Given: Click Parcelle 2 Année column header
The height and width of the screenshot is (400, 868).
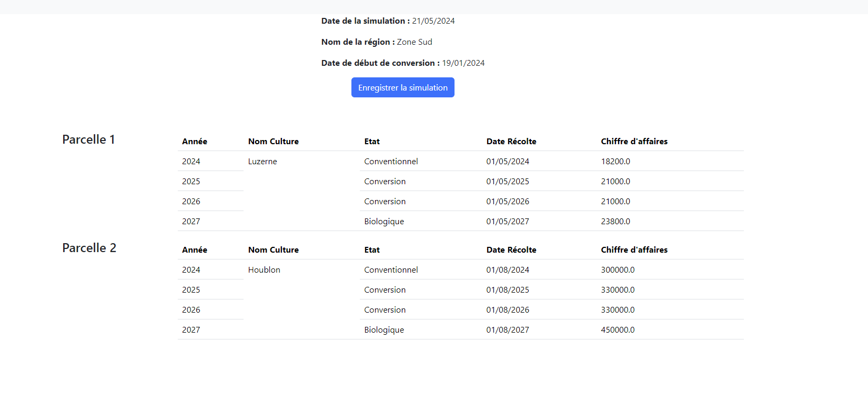Looking at the screenshot, I should point(195,250).
